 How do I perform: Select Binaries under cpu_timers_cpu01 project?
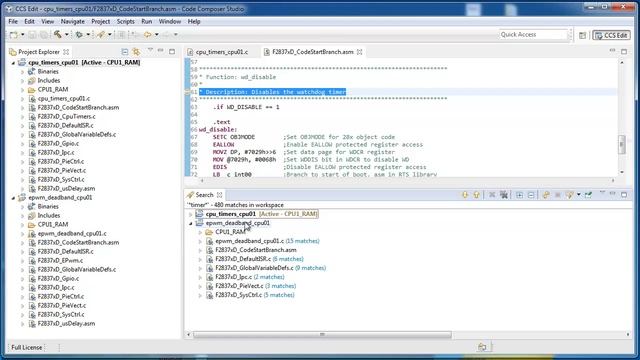click(x=48, y=72)
